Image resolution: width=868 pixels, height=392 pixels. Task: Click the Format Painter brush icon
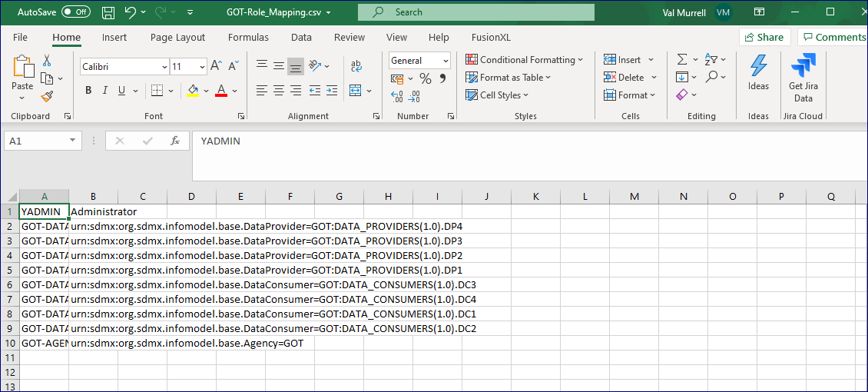pyautogui.click(x=47, y=96)
